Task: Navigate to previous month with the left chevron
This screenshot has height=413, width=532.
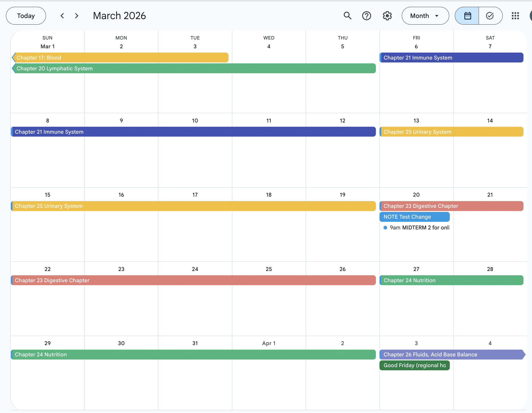Action: tap(62, 16)
